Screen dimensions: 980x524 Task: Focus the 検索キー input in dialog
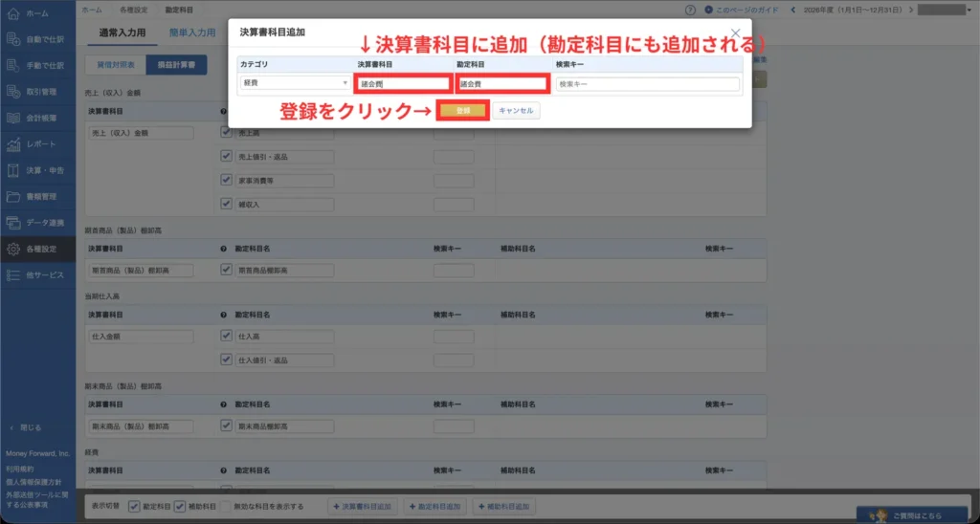[648, 84]
